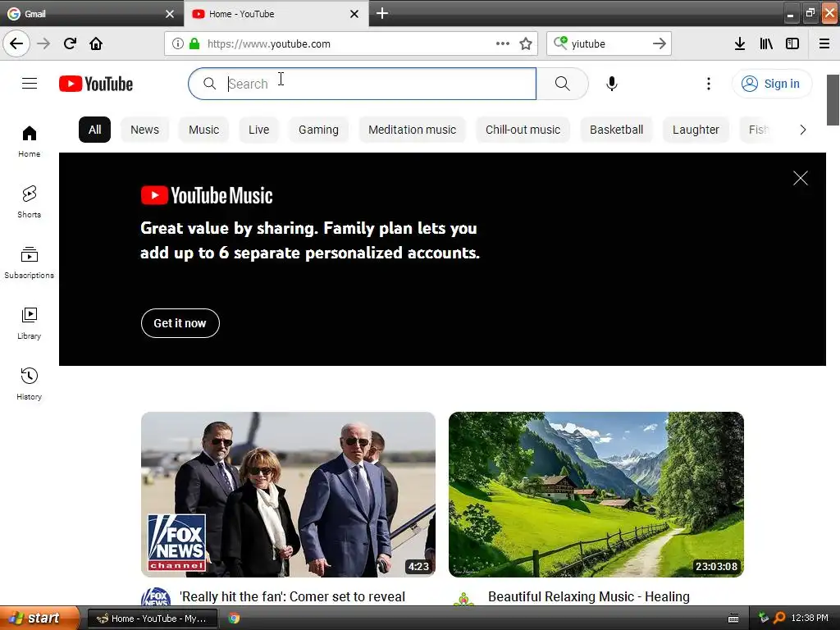The image size is (840, 630).
Task: Show more category chips with right chevron
Action: tap(802, 130)
